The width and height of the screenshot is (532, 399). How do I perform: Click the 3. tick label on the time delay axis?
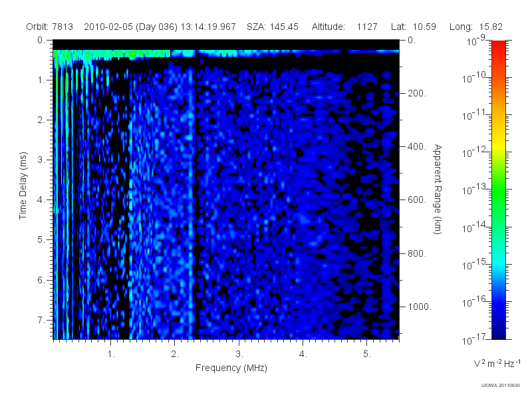[x=41, y=160]
